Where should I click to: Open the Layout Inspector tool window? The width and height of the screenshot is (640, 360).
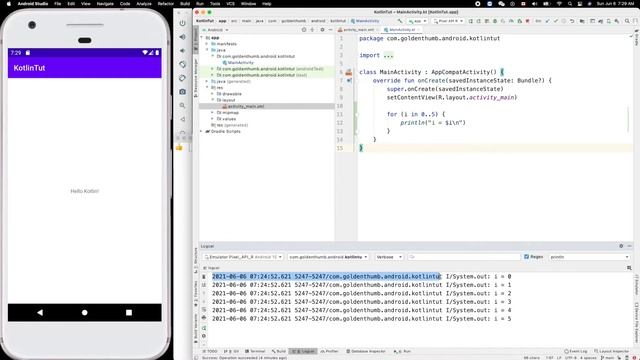[611, 351]
